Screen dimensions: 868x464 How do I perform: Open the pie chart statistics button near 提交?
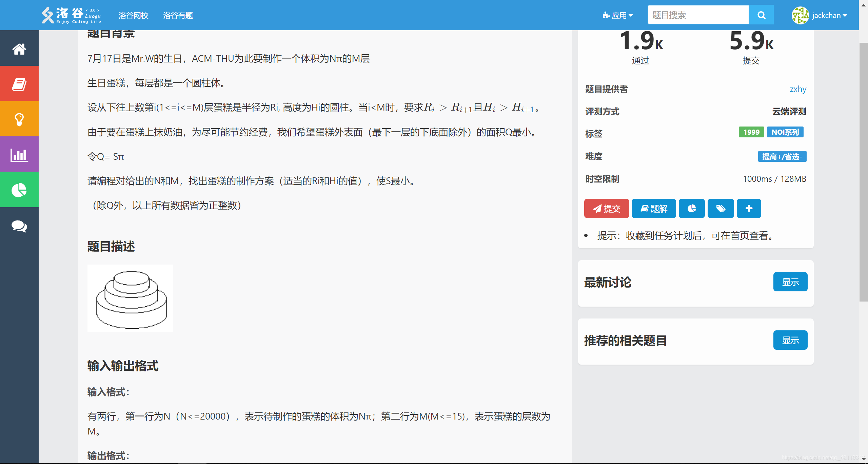(692, 208)
